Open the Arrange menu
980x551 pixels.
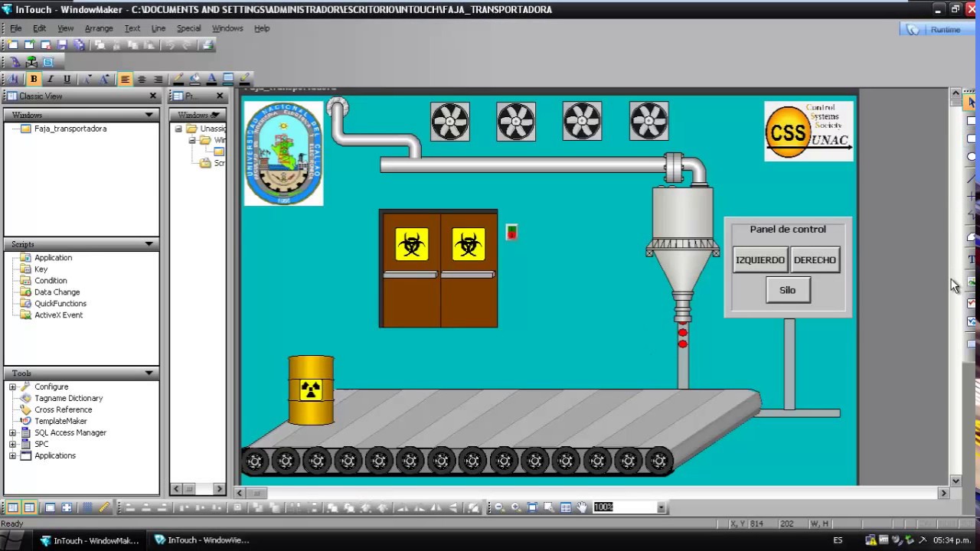tap(99, 28)
